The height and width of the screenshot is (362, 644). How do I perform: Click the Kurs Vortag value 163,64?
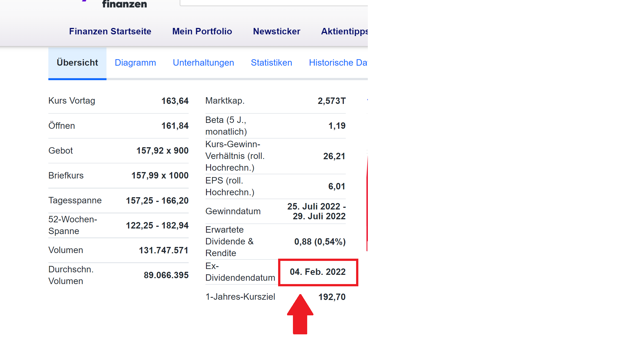(x=175, y=101)
